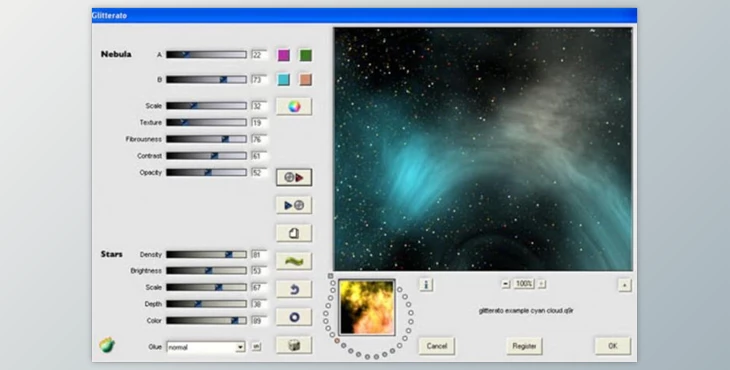Adjust the Stars Depth slider
Image resolution: width=730 pixels, height=370 pixels.
pos(206,304)
